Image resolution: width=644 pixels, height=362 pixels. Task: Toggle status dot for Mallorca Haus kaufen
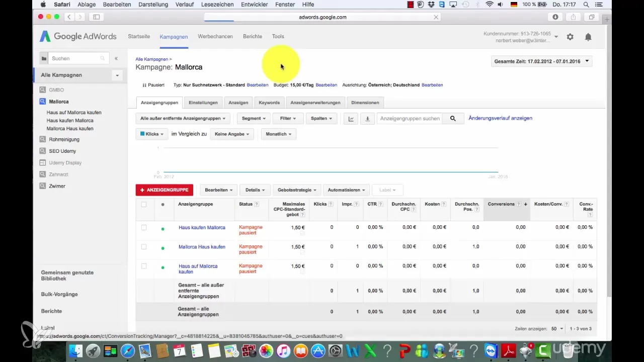(x=163, y=248)
